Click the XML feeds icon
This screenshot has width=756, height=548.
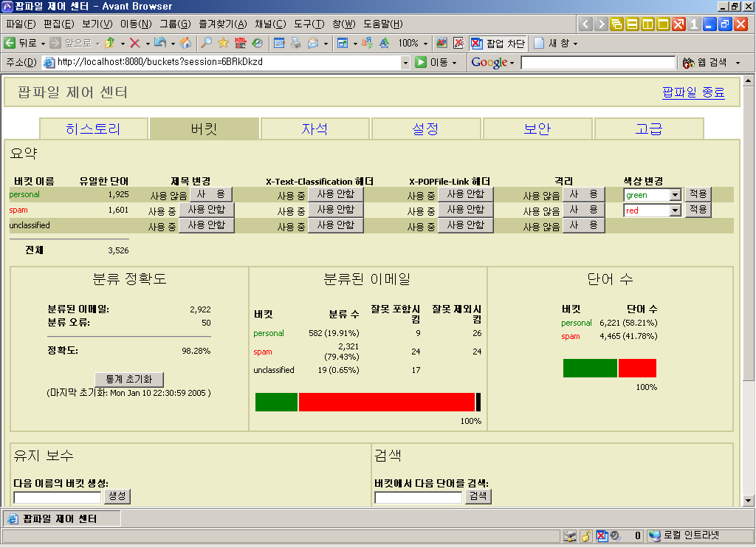240,43
